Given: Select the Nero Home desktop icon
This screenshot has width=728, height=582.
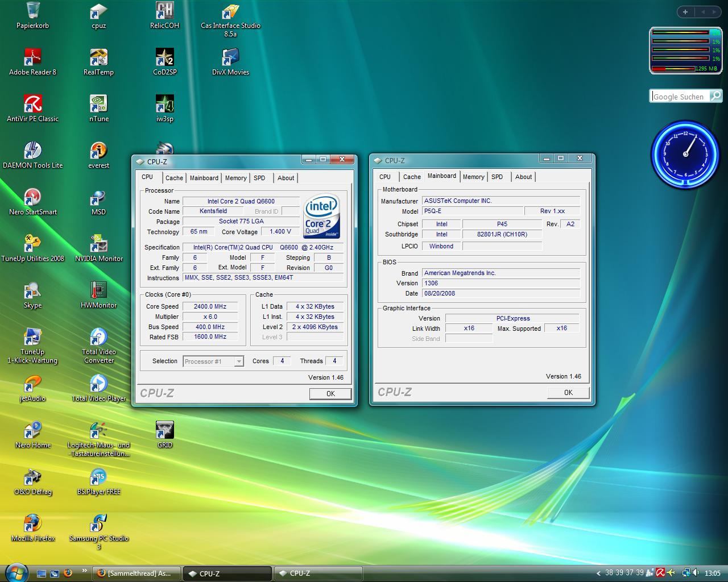Looking at the screenshot, I should tap(32, 435).
